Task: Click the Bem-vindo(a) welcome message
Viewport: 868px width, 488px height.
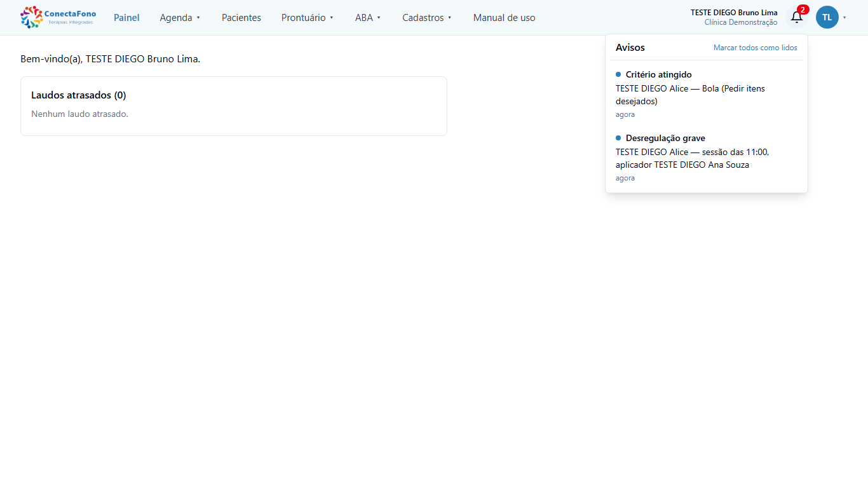Action: pyautogui.click(x=111, y=59)
